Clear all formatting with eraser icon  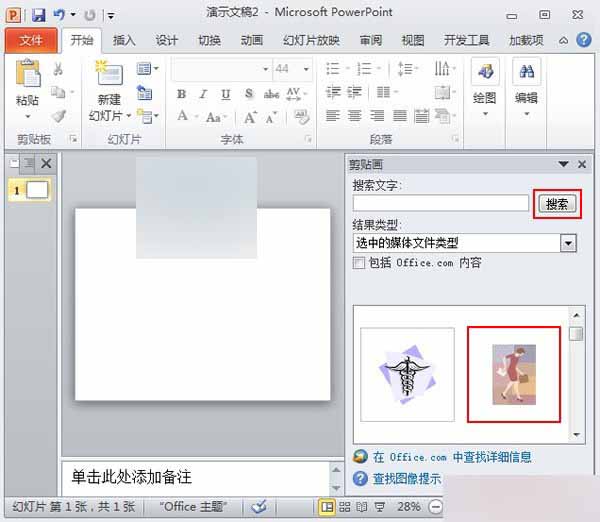coord(302,117)
